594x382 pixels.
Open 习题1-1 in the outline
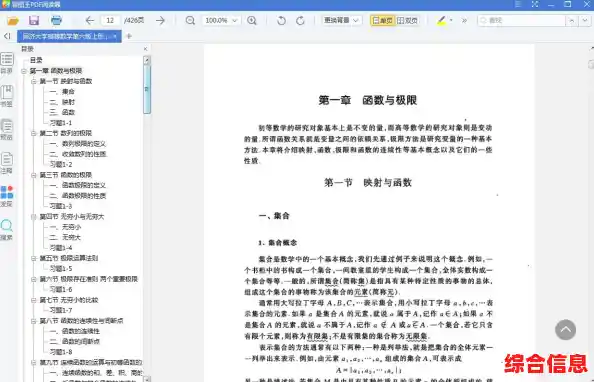61,123
